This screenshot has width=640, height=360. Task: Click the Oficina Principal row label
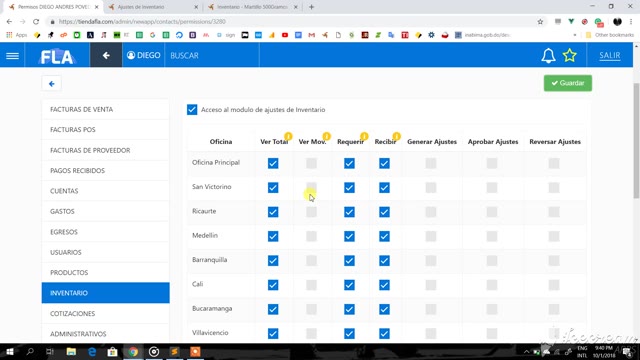[x=216, y=162]
